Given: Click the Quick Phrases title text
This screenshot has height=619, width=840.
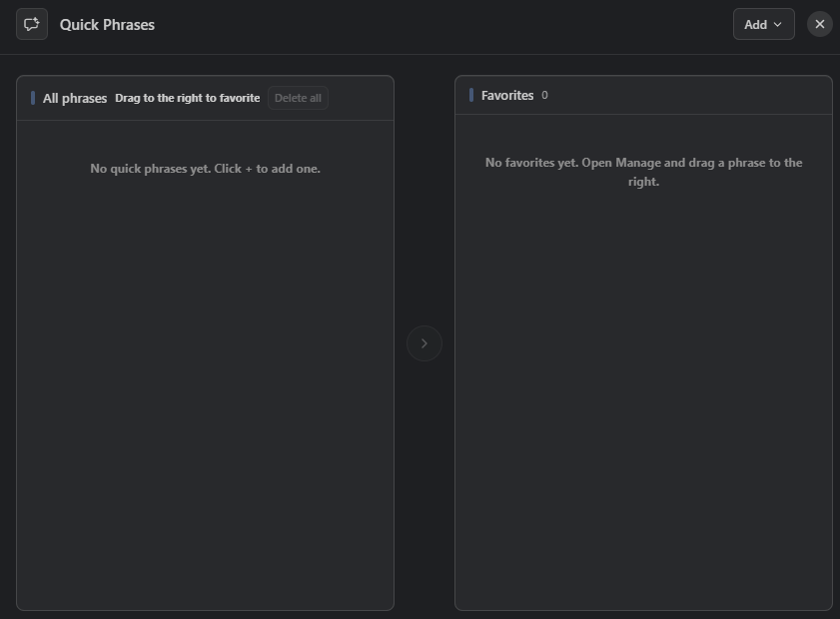Looking at the screenshot, I should [107, 25].
